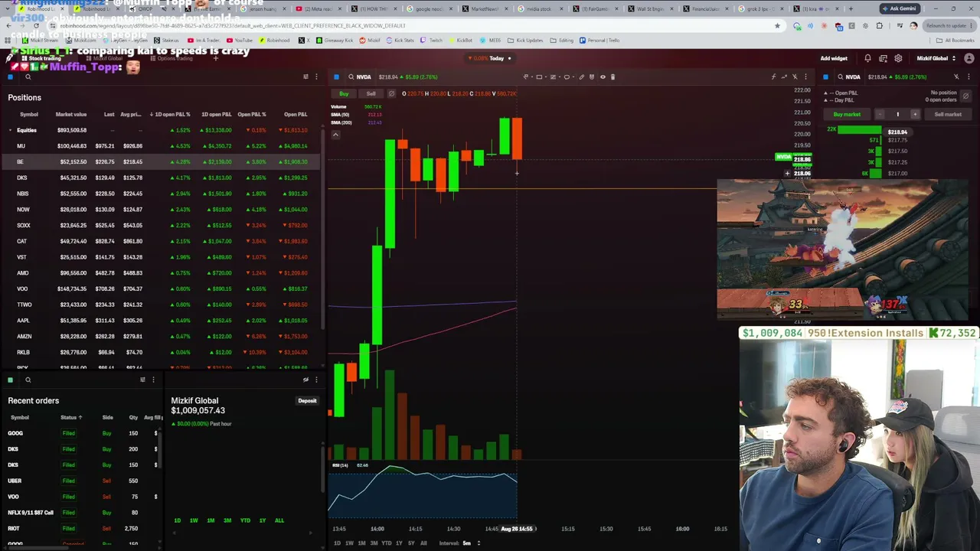980x551 pixels.
Task: Click the order quantity input field
Action: [x=897, y=114]
